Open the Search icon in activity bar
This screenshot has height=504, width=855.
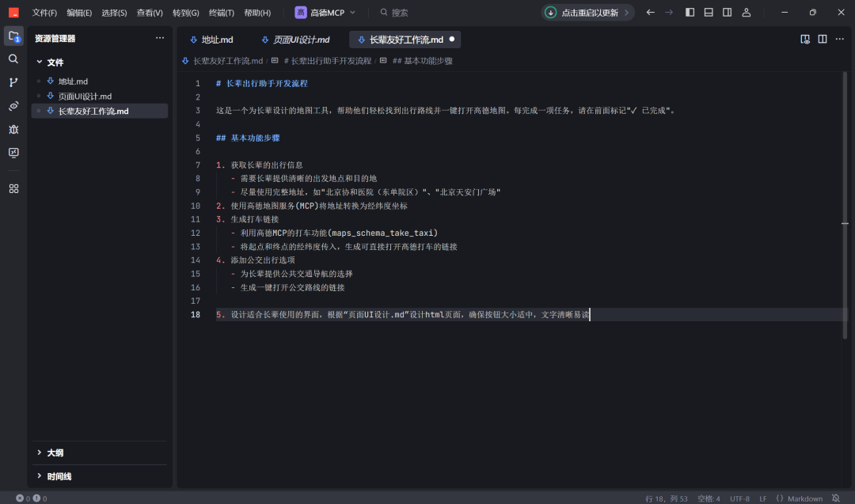pos(13,59)
